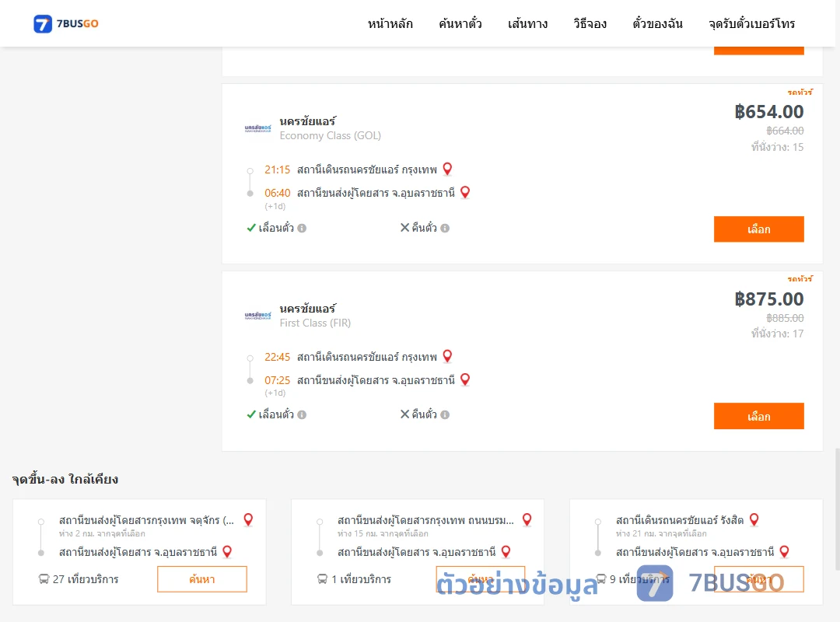
Task: Open the map pin for the รังสิต nearby station
Action: click(x=754, y=519)
